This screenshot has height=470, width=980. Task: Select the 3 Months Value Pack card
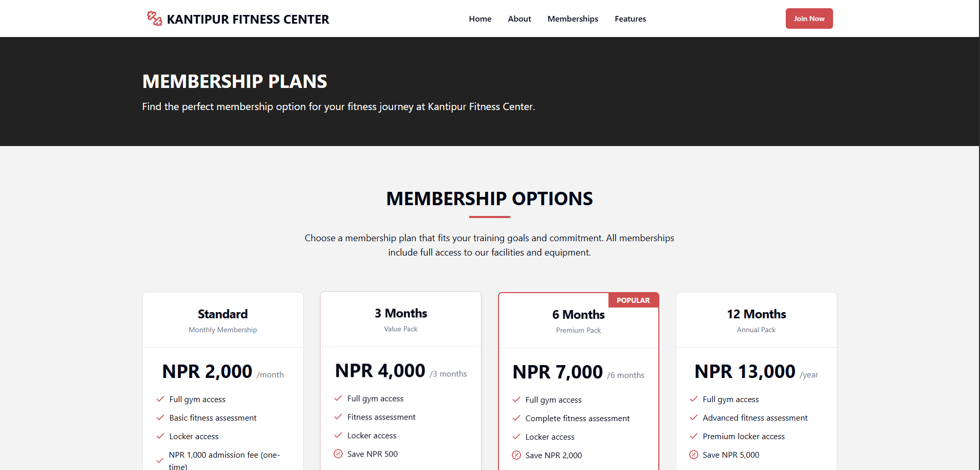[400, 319]
